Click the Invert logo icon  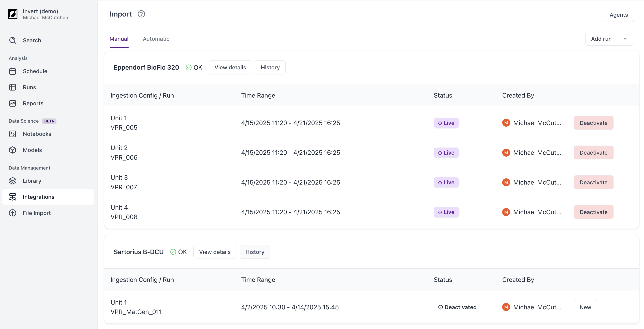point(13,14)
